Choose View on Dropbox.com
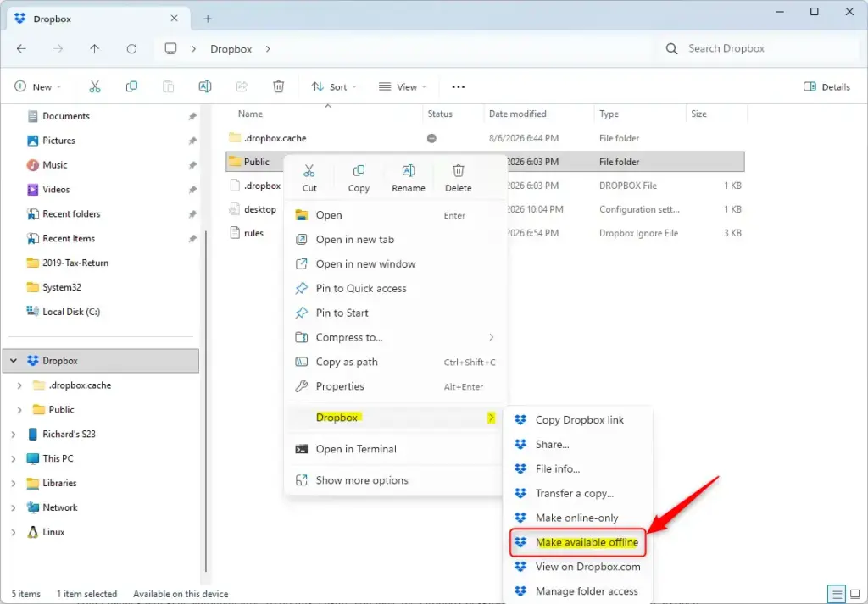This screenshot has height=604, width=868. coord(578,567)
